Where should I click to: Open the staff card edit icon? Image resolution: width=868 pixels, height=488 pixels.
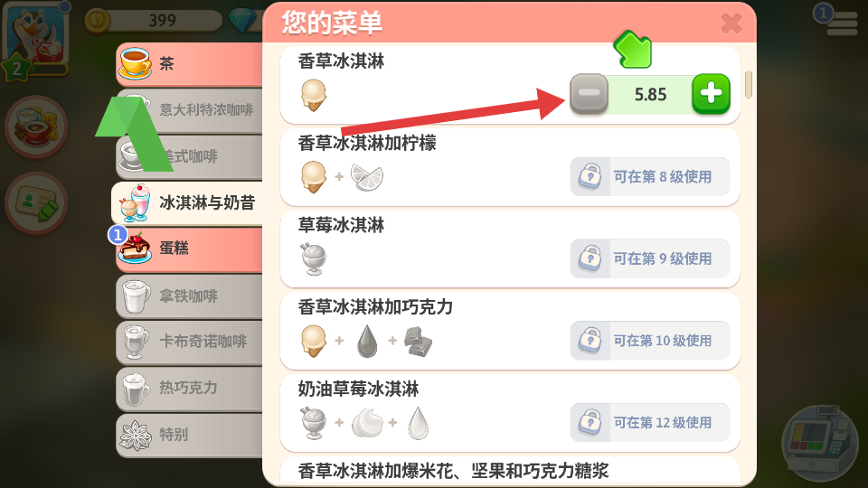click(x=36, y=203)
